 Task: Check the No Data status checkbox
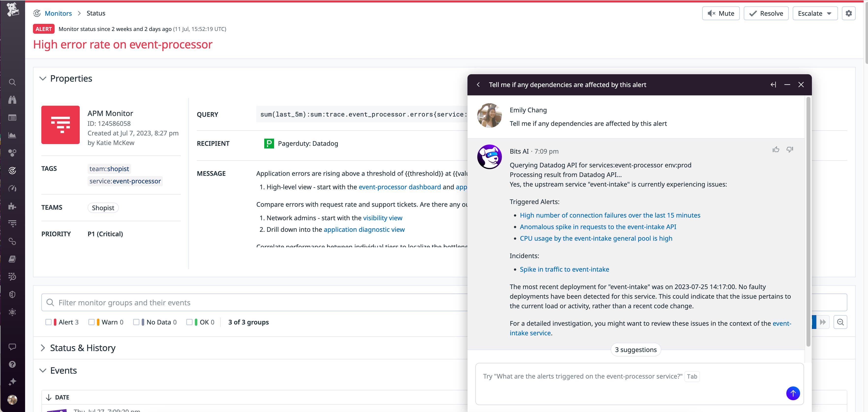[137, 322]
